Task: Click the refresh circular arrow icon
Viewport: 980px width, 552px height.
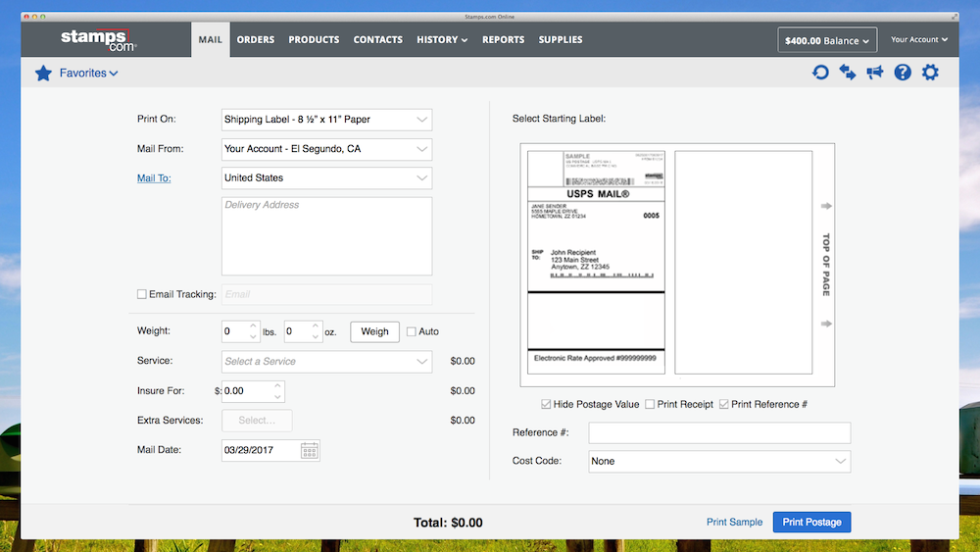Action: pyautogui.click(x=820, y=73)
